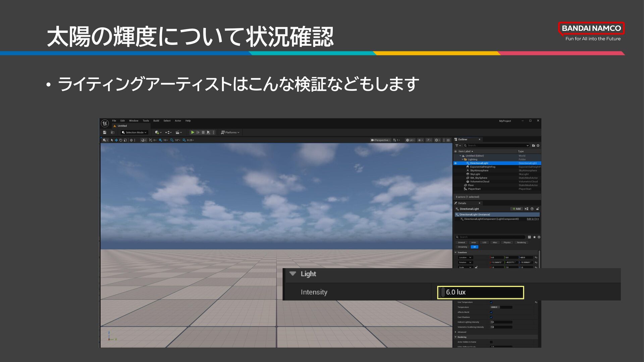
Task: Click the Edit in C++ link
Action: (x=533, y=219)
